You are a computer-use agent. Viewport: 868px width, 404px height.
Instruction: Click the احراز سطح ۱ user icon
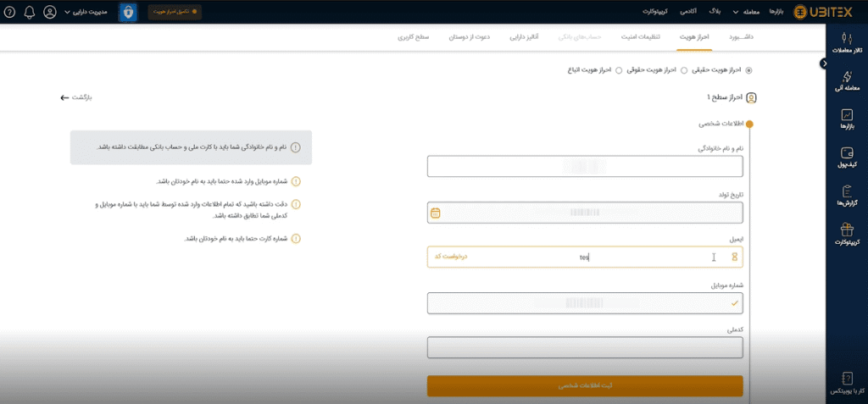tap(751, 97)
